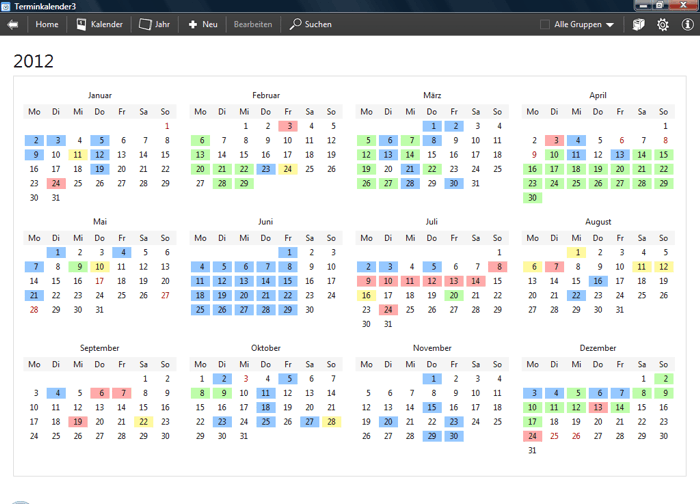Open the Dezember month heading
The height and width of the screenshot is (504, 700).
point(598,348)
